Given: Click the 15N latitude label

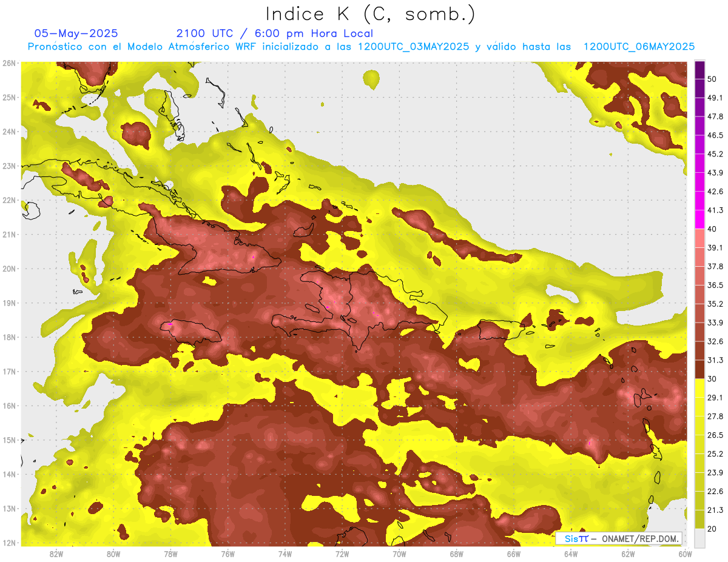Looking at the screenshot, I should point(8,440).
